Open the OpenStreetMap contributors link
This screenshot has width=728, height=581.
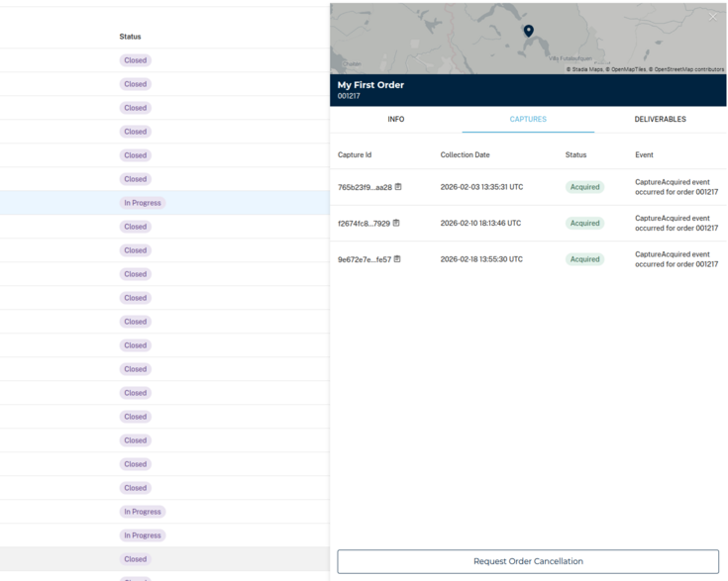point(688,69)
